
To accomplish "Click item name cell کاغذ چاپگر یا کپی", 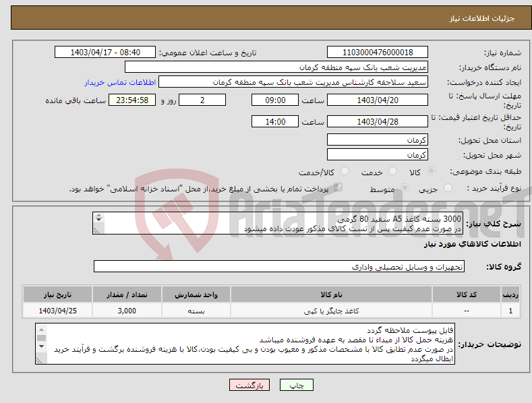I will coord(331,311).
